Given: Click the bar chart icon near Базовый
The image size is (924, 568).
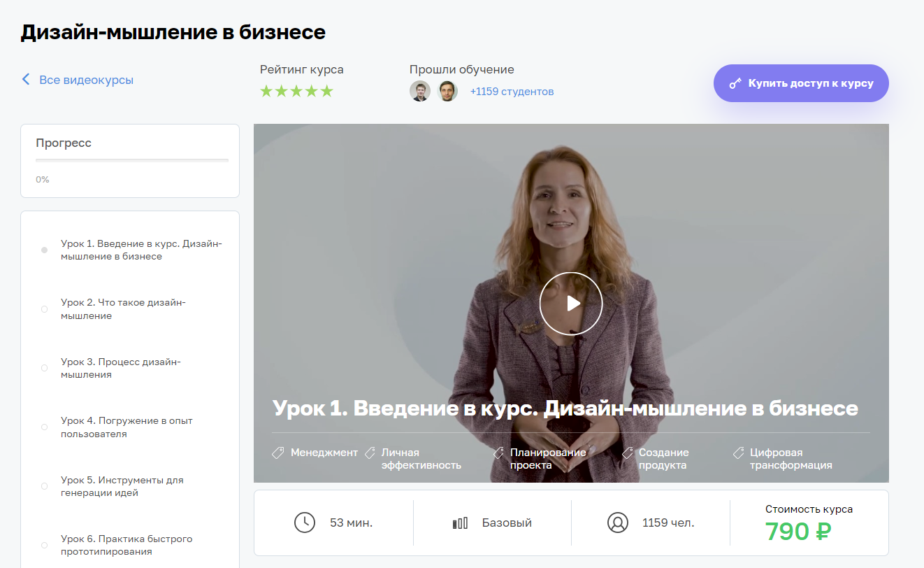Looking at the screenshot, I should (460, 523).
